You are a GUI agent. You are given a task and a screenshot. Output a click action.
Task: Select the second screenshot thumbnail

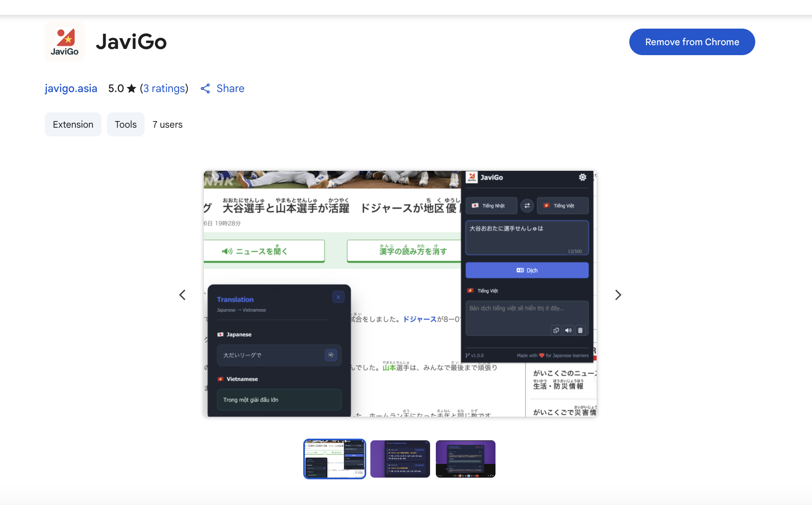coord(400,459)
